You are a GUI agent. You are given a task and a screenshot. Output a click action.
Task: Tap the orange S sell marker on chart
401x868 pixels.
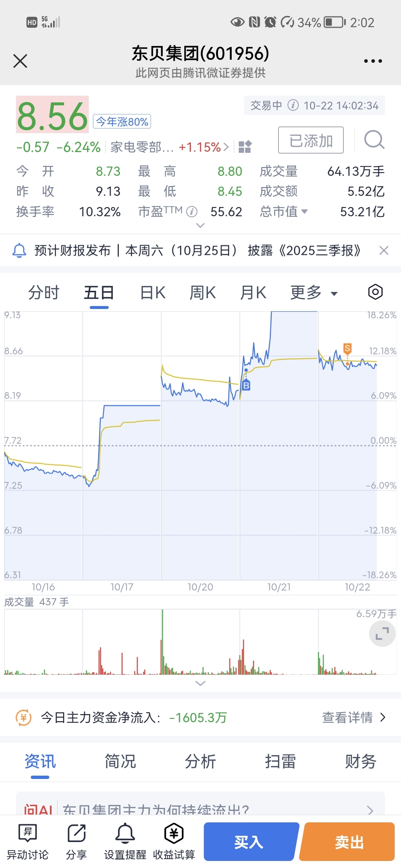click(x=348, y=348)
